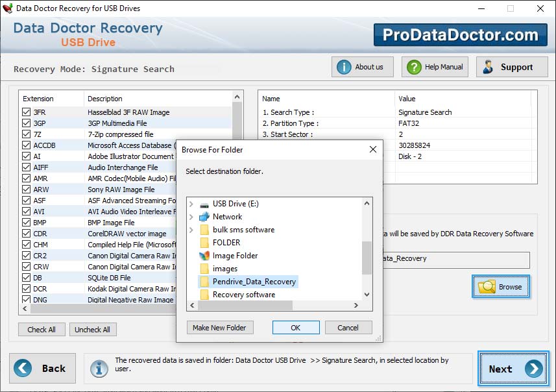Click 'FAT32' partition type value
556x392 pixels.
click(x=409, y=123)
